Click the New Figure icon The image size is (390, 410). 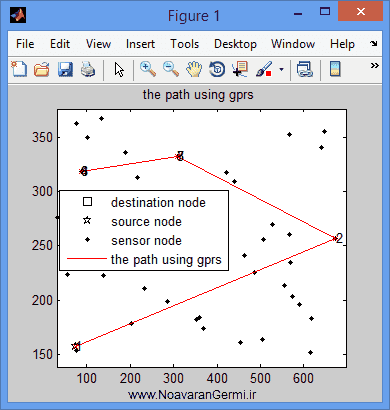coord(19,69)
